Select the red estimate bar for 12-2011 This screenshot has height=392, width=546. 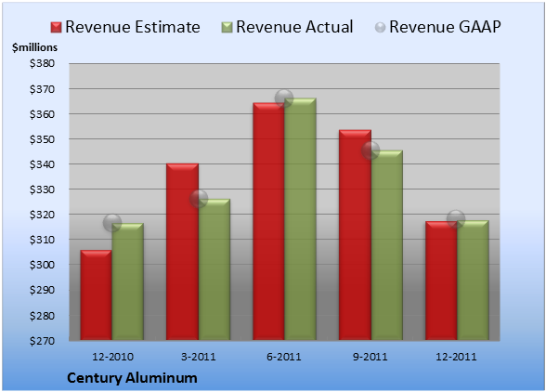[441, 281]
